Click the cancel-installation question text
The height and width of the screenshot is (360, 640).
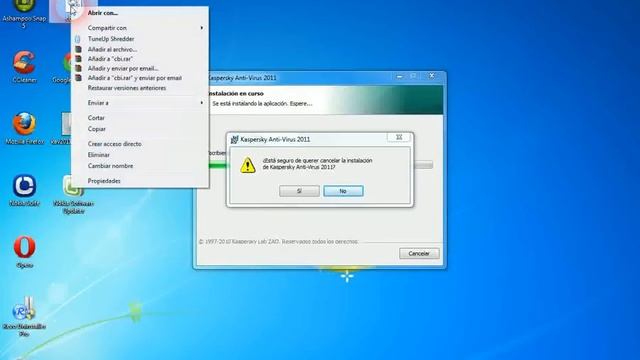pos(318,164)
